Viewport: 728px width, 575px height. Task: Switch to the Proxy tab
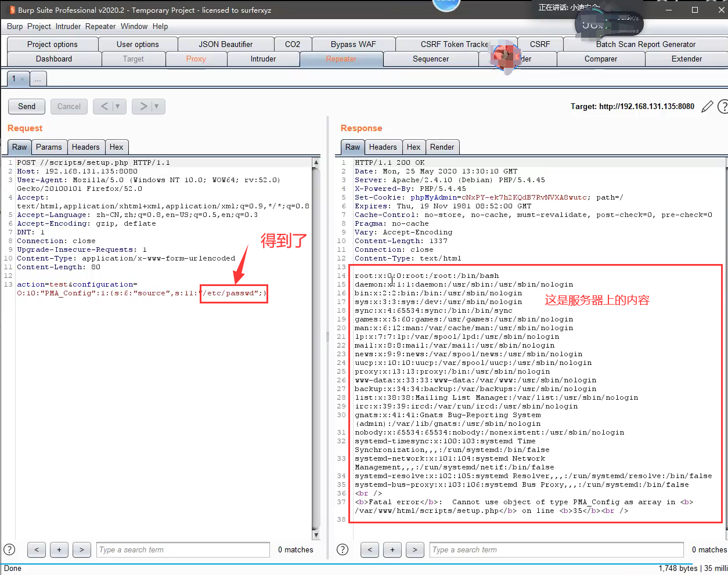(x=196, y=59)
